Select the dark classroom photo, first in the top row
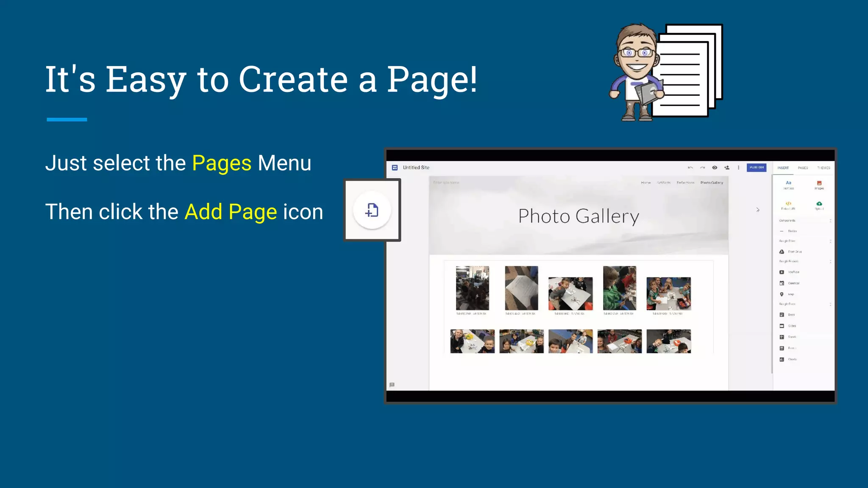The width and height of the screenshot is (868, 488). [x=472, y=288]
